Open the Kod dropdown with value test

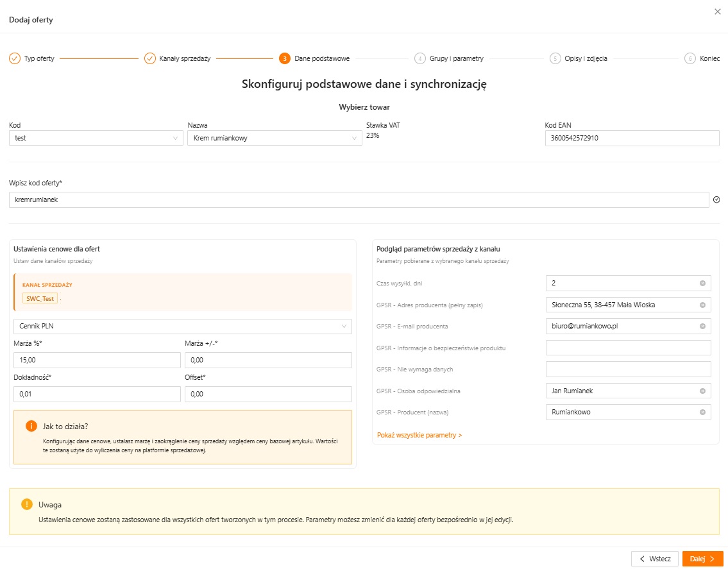[x=96, y=138]
